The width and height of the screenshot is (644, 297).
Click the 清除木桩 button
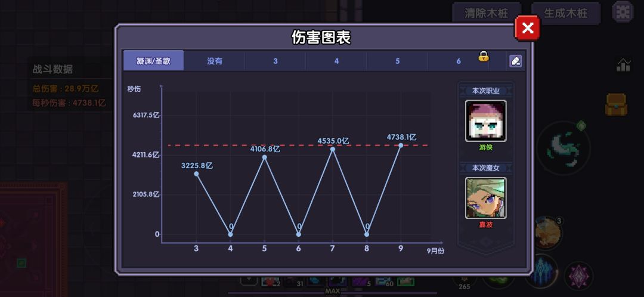pyautogui.click(x=487, y=13)
